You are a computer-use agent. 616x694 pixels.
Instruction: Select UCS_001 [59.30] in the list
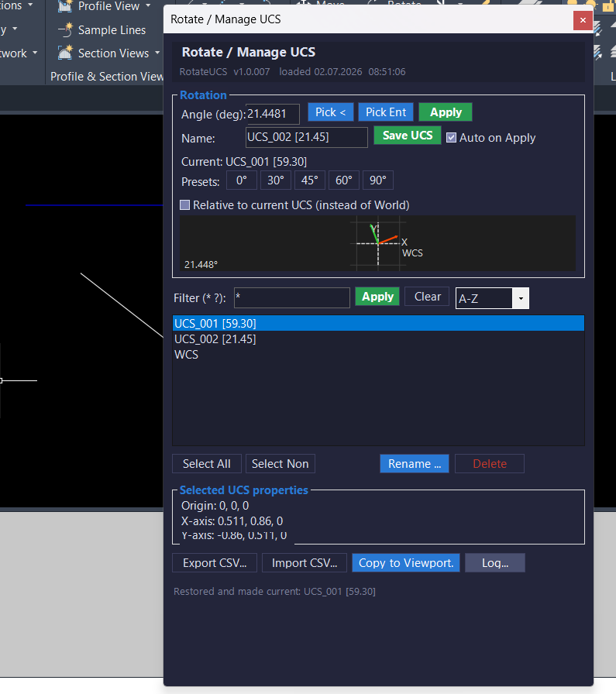coord(378,324)
